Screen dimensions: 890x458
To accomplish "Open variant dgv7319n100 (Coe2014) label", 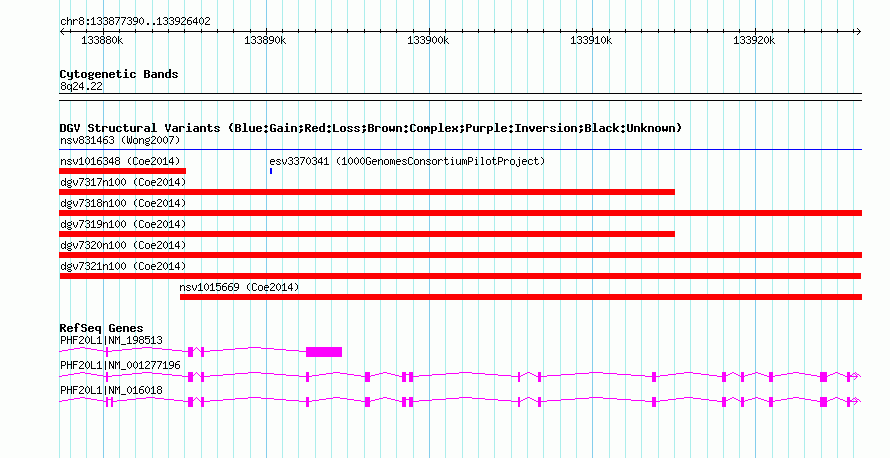I will [123, 224].
